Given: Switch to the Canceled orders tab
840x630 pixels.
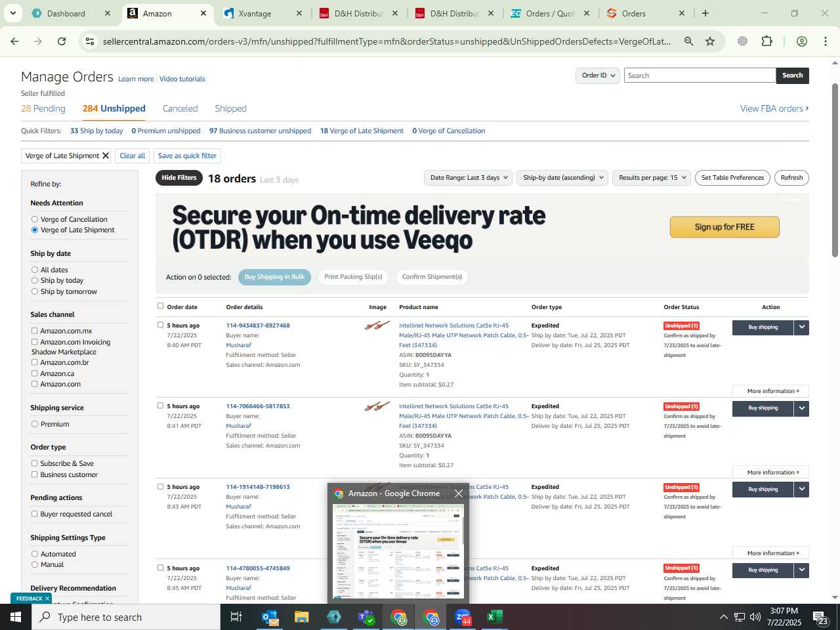Looking at the screenshot, I should 180,108.
